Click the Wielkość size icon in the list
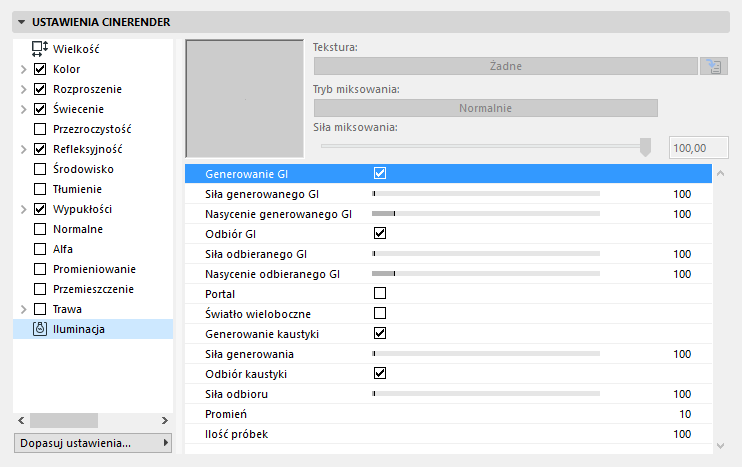 coord(40,49)
